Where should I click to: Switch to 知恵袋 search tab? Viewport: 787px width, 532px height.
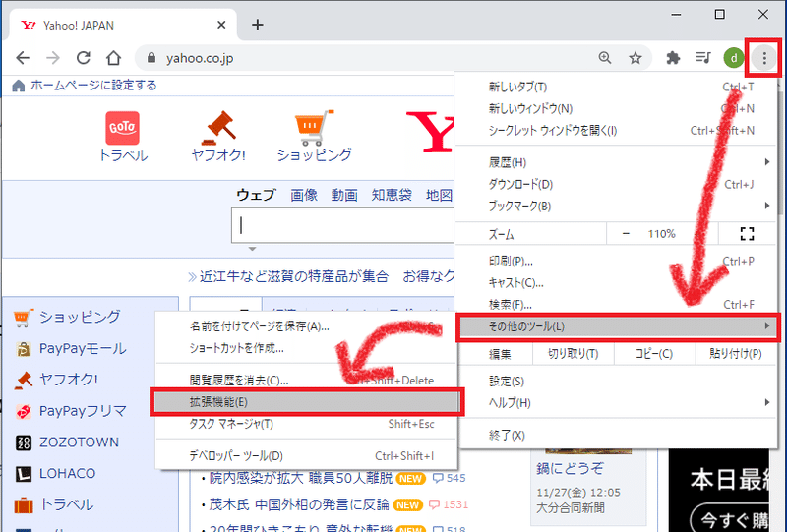pyautogui.click(x=392, y=195)
